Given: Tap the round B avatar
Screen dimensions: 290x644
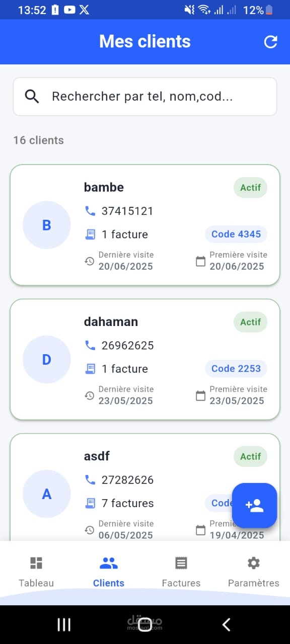Looking at the screenshot, I should click(47, 225).
